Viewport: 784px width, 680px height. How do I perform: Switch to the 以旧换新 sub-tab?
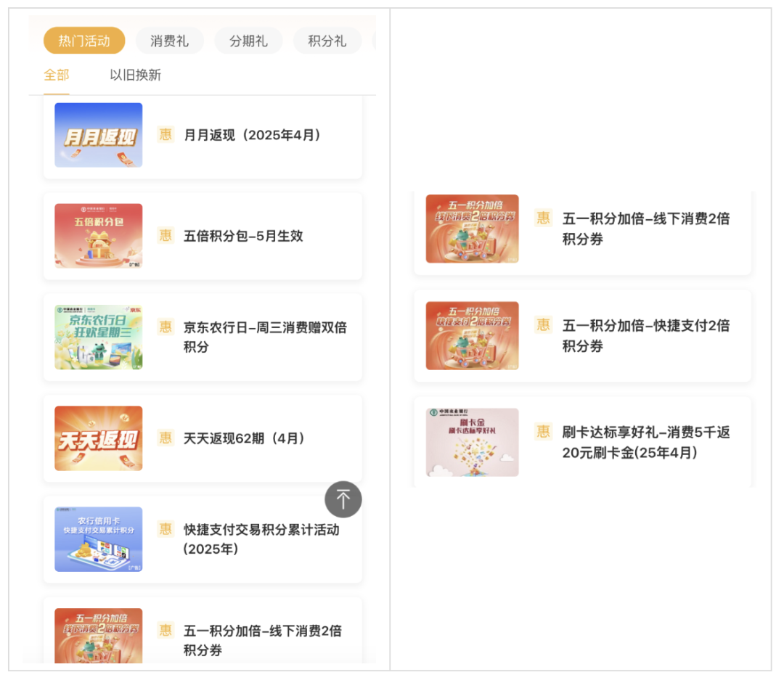pyautogui.click(x=136, y=75)
